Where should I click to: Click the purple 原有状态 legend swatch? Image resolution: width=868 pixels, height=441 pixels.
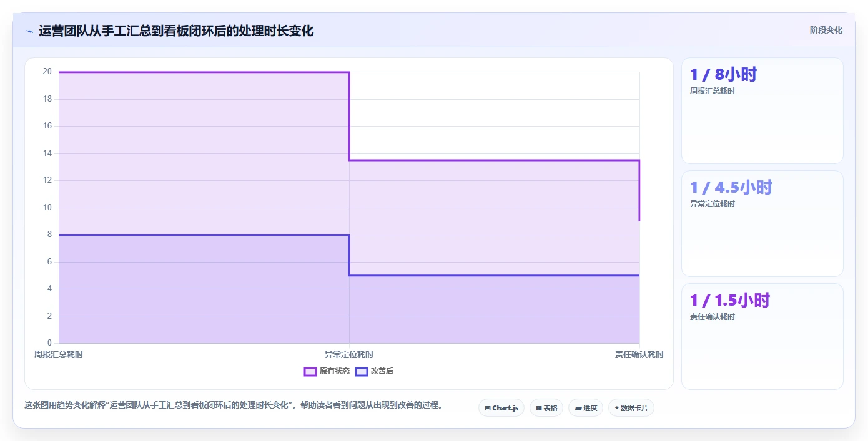tap(310, 371)
